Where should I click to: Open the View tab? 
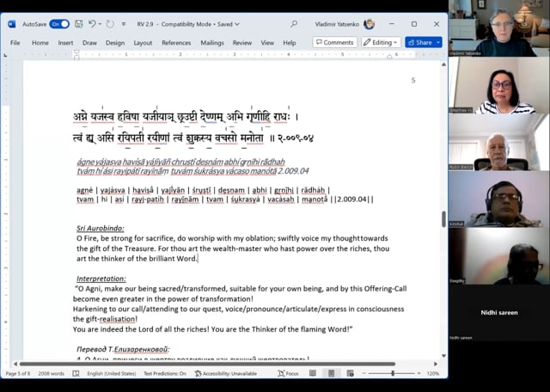(x=267, y=42)
